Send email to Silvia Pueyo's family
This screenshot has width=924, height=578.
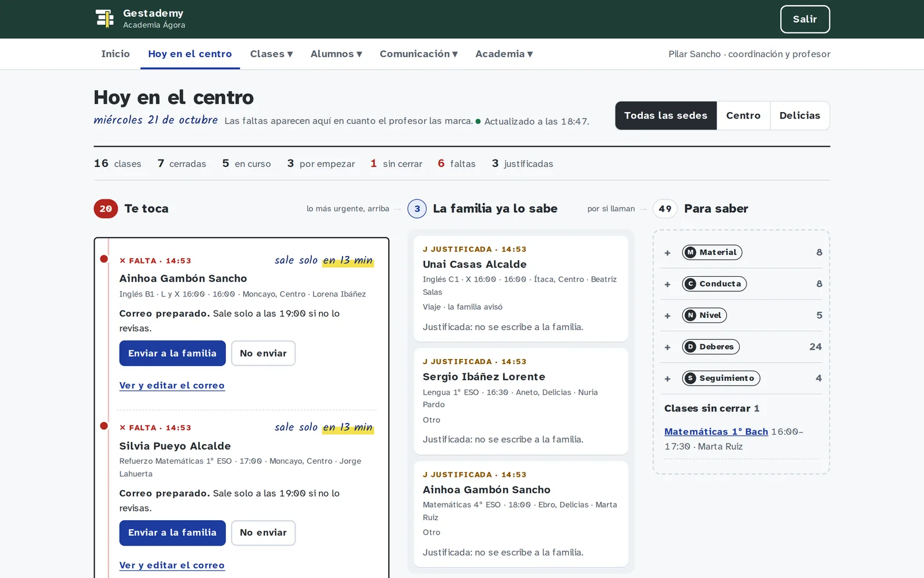tap(172, 533)
